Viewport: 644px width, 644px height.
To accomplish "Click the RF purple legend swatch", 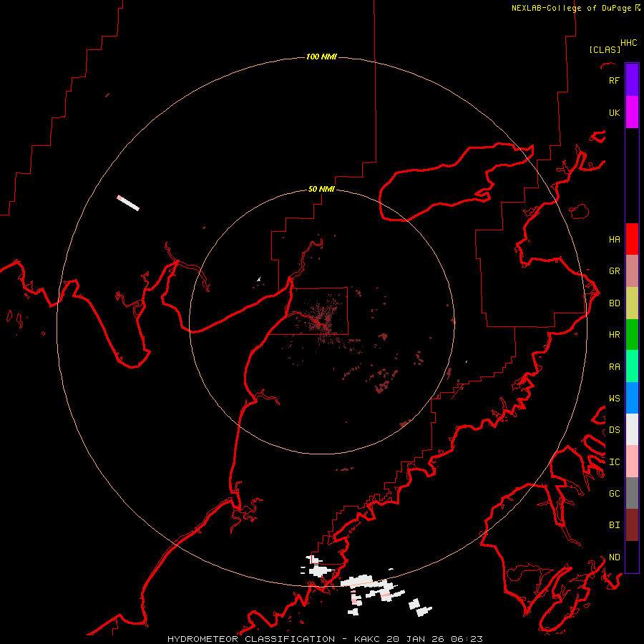I will 632,80.
